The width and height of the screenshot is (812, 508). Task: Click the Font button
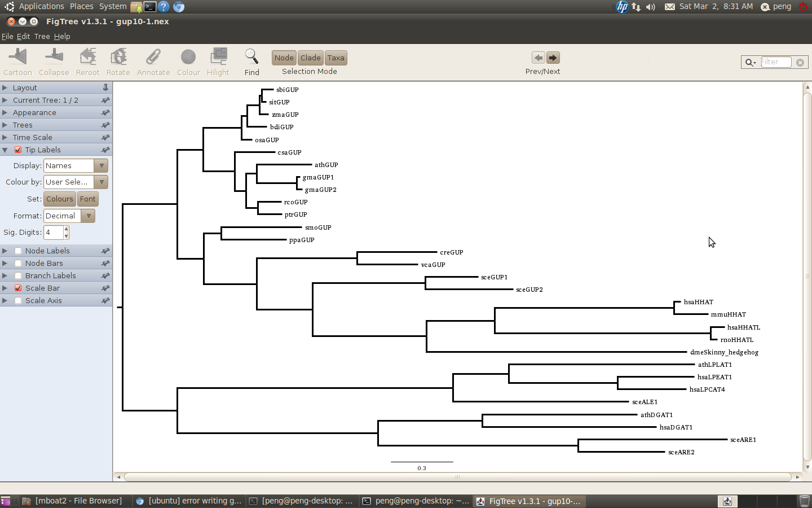(x=87, y=199)
